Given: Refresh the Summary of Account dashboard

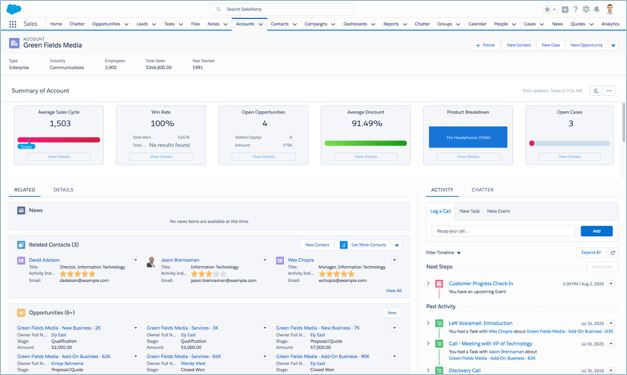Looking at the screenshot, I should tap(596, 91).
